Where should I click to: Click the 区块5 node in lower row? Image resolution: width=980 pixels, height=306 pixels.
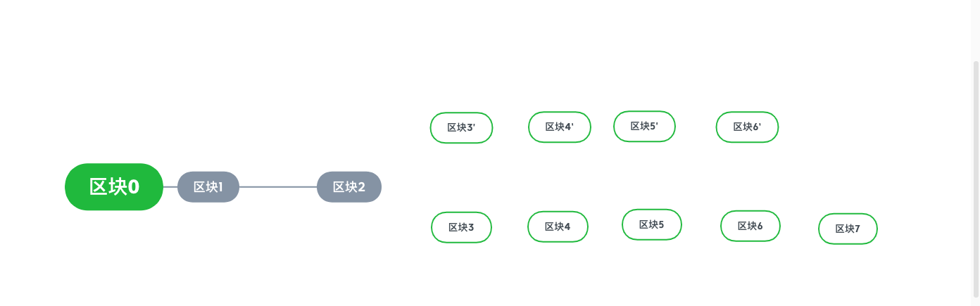point(652,225)
